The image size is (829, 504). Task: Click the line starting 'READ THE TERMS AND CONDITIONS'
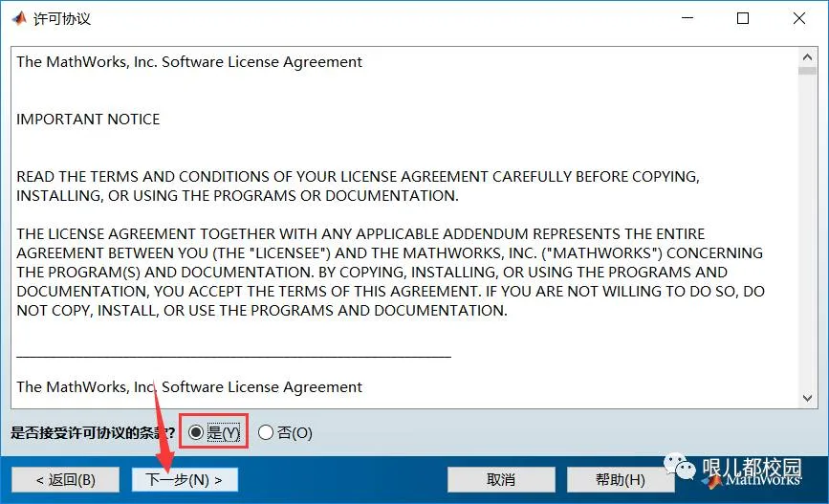(x=358, y=176)
